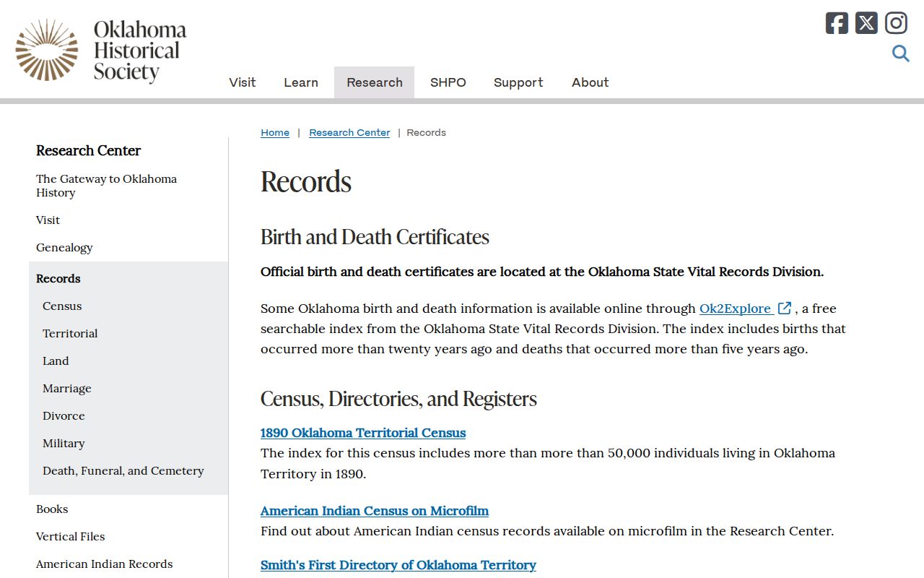Open the Visit menu in top navigation
The height and width of the screenshot is (578, 924).
coord(243,82)
